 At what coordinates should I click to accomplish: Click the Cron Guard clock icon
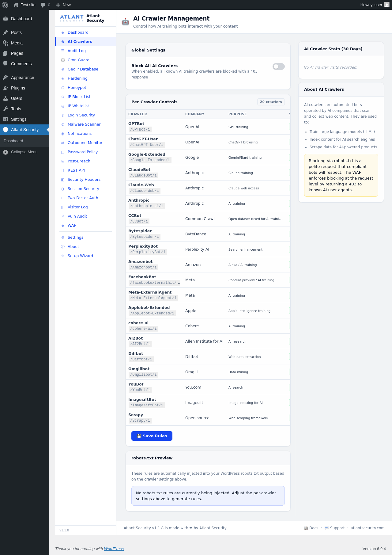pyautogui.click(x=63, y=60)
